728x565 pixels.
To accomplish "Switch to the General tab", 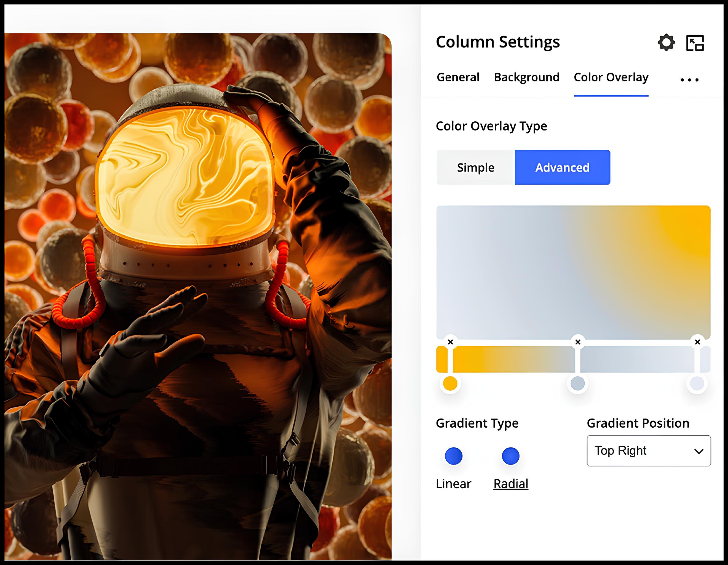I will [x=458, y=77].
